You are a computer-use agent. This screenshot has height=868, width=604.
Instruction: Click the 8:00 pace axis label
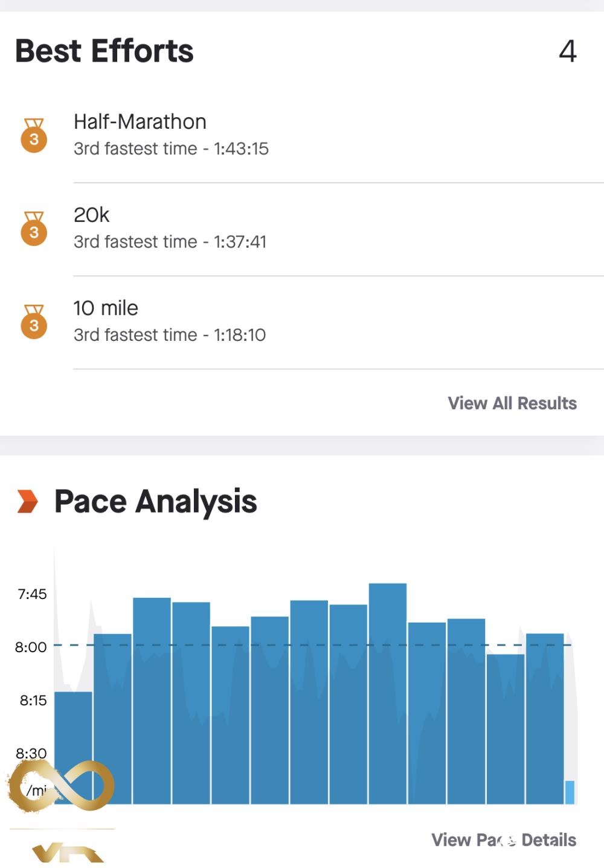click(x=31, y=647)
